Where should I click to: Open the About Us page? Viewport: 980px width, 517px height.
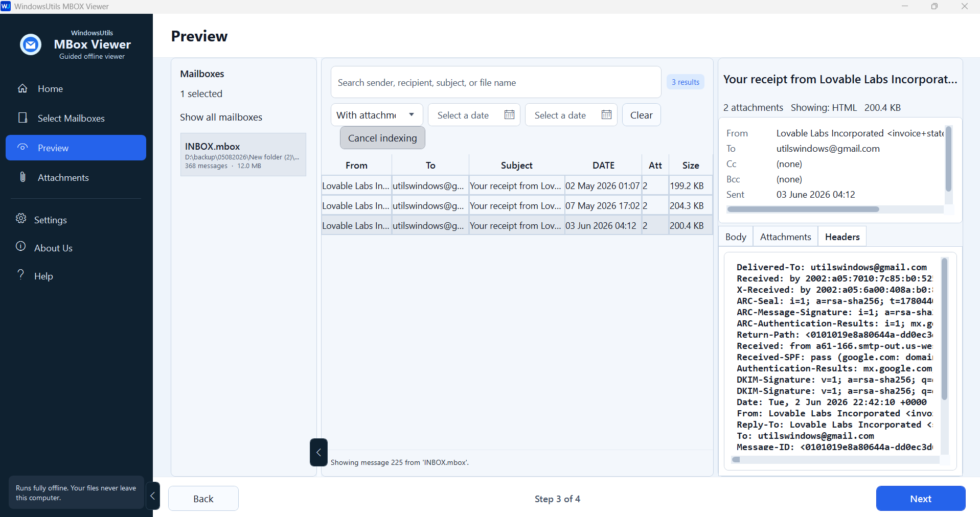tap(76, 248)
